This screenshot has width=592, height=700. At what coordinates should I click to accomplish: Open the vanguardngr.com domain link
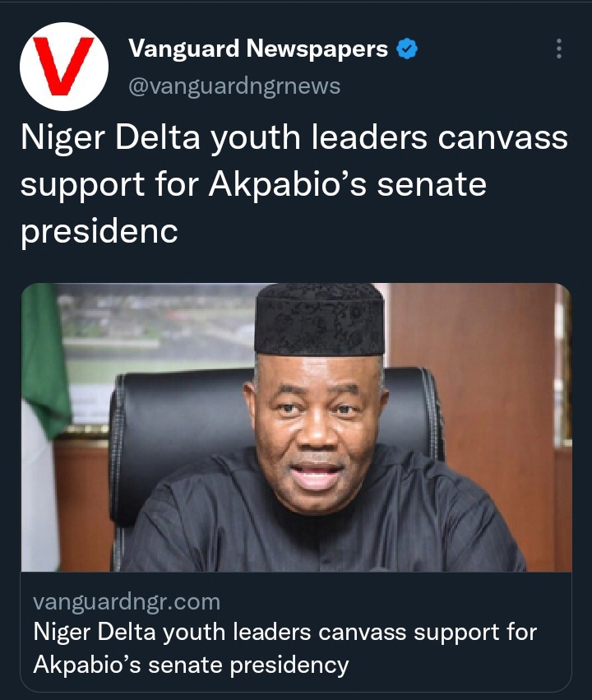[127, 601]
